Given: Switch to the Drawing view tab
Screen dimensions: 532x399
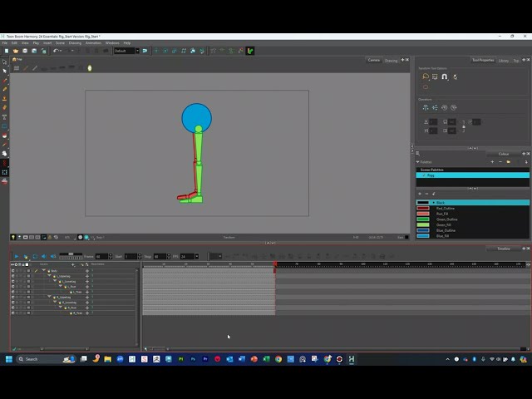Looking at the screenshot, I should pos(391,61).
